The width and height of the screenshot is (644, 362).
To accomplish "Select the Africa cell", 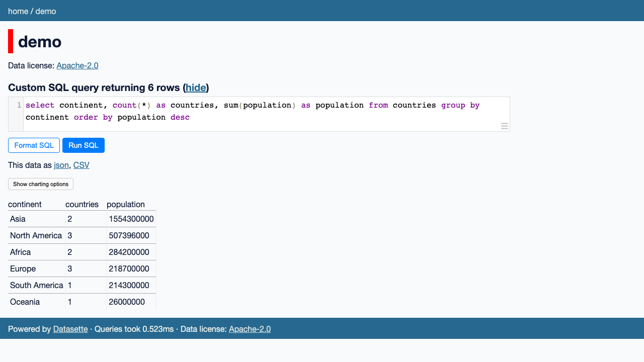I will click(x=37, y=252).
